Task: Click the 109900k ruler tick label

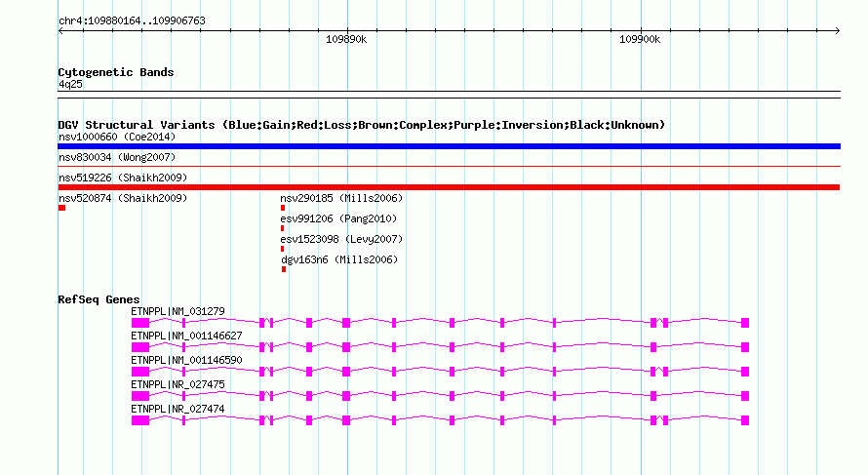Action: (x=640, y=39)
